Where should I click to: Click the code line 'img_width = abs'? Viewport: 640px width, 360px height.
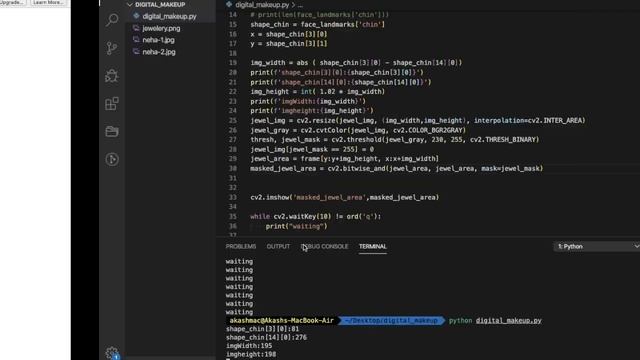[356, 63]
